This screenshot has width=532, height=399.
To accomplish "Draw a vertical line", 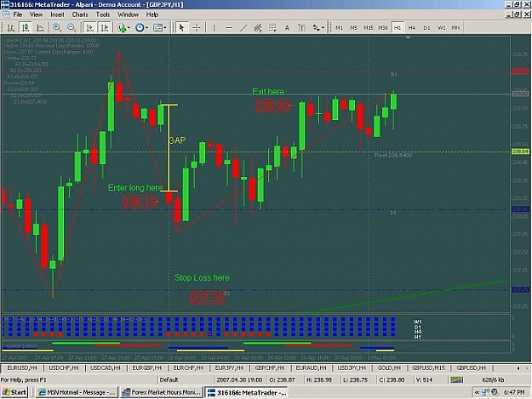I will click(x=215, y=28).
